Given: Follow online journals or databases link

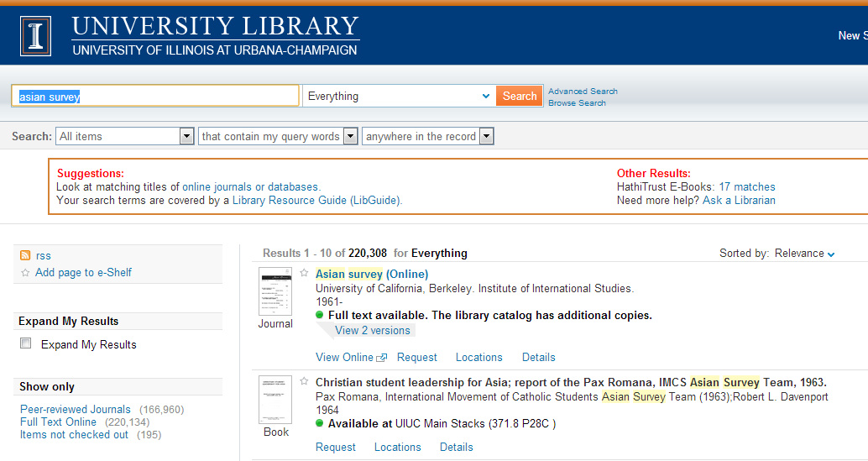Looking at the screenshot, I should point(250,187).
